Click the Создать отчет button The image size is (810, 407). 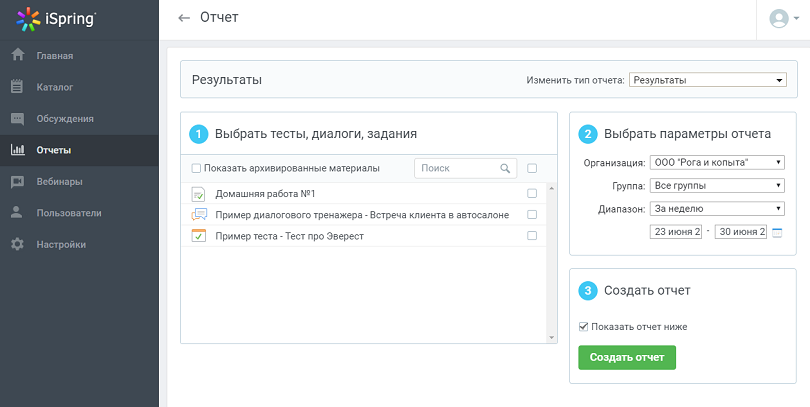coord(627,357)
